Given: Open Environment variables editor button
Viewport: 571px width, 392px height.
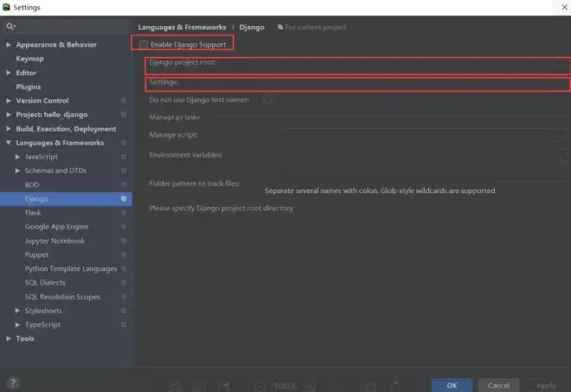Looking at the screenshot, I should tap(560, 157).
